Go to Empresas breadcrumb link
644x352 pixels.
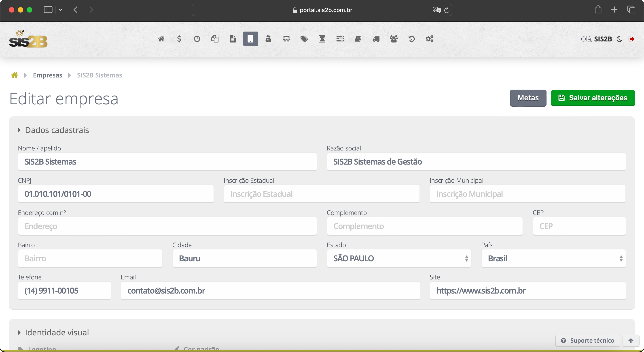(48, 75)
